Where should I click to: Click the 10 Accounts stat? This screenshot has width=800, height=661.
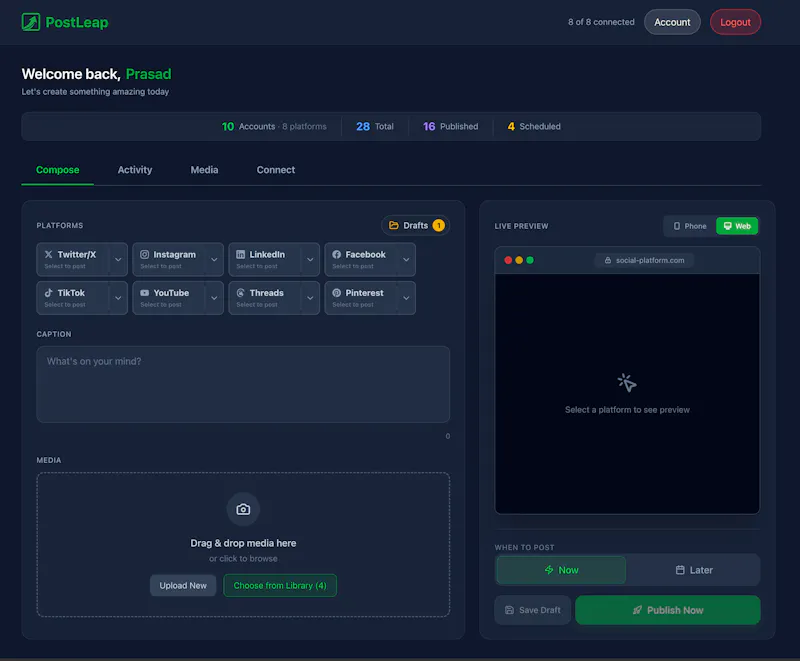(274, 126)
